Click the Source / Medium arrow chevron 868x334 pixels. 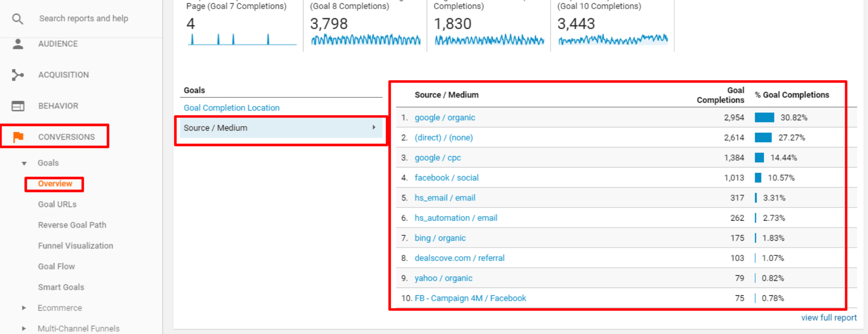point(374,127)
